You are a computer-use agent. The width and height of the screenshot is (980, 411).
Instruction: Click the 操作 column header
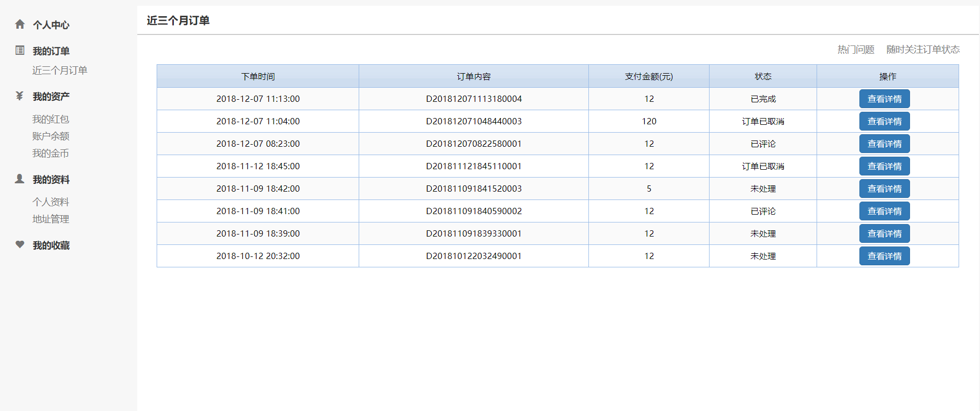coord(888,76)
